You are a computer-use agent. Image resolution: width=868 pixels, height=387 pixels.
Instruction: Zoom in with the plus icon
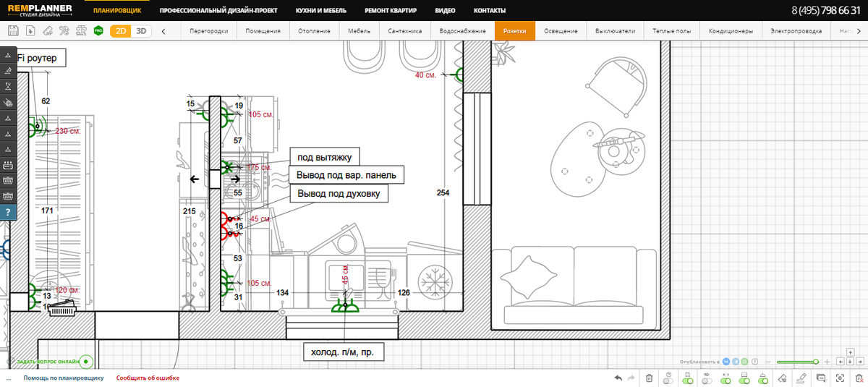[x=827, y=362]
